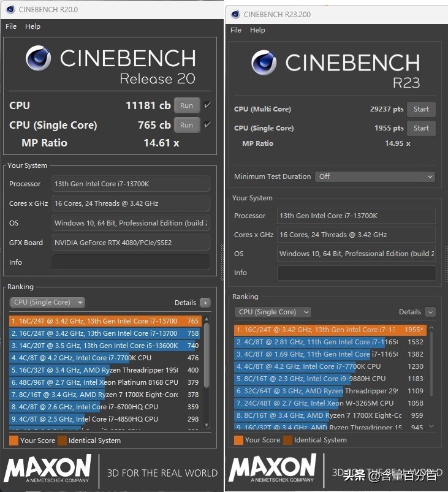The width and height of the screenshot is (448, 492).
Task: Click the R23 MP Ratio value 14.95 x
Action: pos(398,143)
